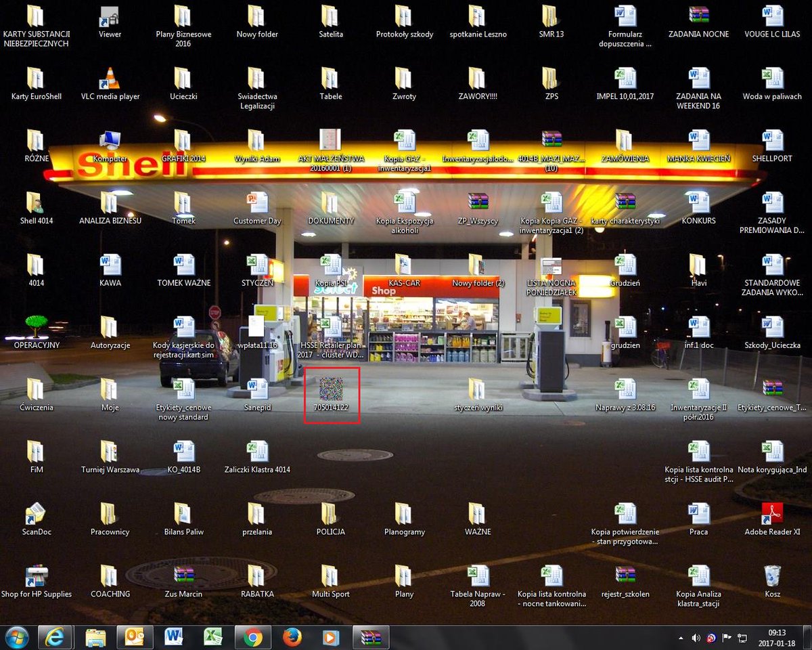Image resolution: width=812 pixels, height=650 pixels.
Task: Open the taskbar clock and date
Action: tap(777, 637)
